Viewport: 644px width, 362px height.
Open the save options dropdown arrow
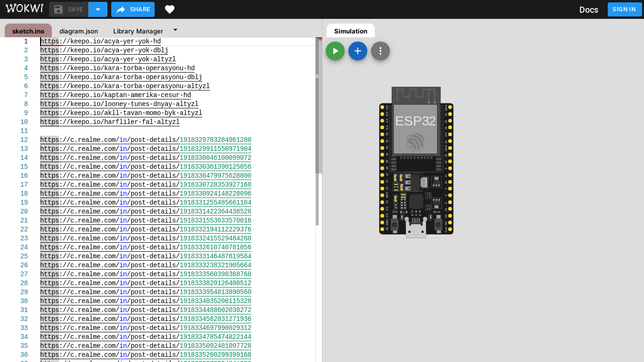click(98, 9)
